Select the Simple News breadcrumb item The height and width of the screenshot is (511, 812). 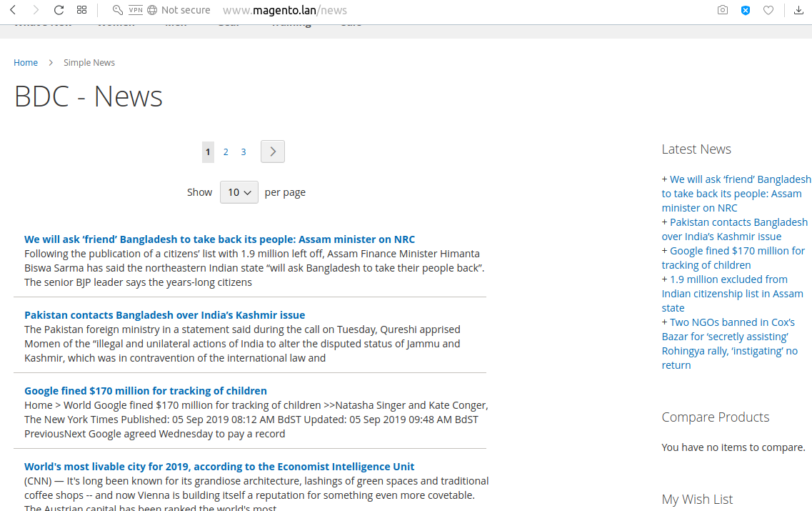coord(89,62)
